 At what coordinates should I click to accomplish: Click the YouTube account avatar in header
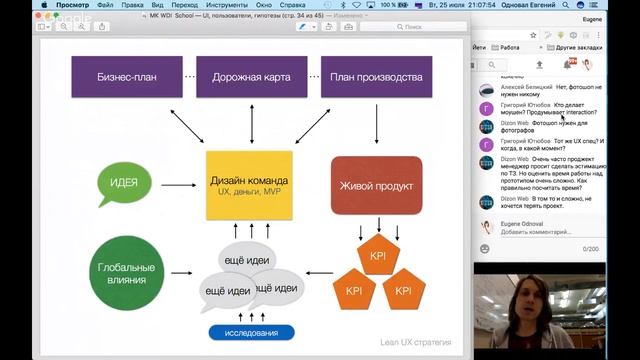pyautogui.click(x=587, y=64)
